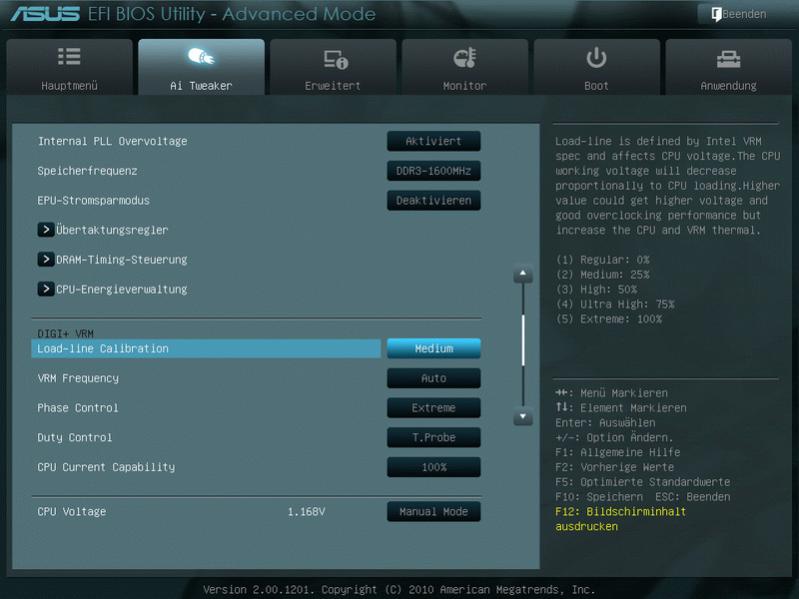Click the scrollbar down arrow
Image resolution: width=799 pixels, height=599 pixels.
coord(523,417)
